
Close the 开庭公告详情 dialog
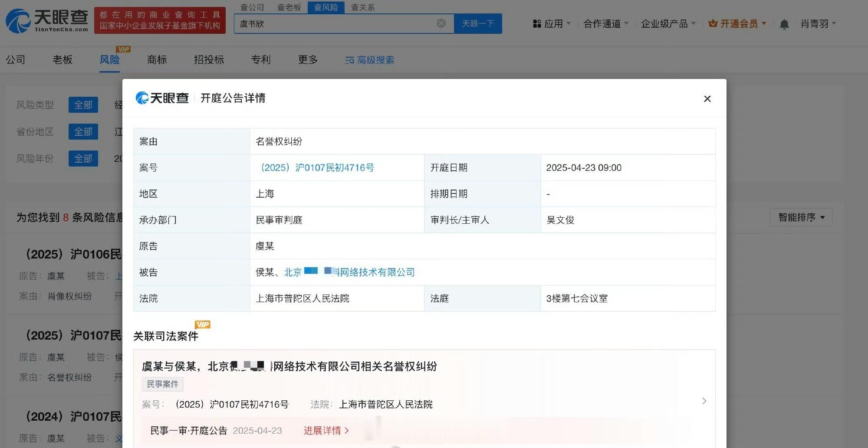click(x=707, y=99)
